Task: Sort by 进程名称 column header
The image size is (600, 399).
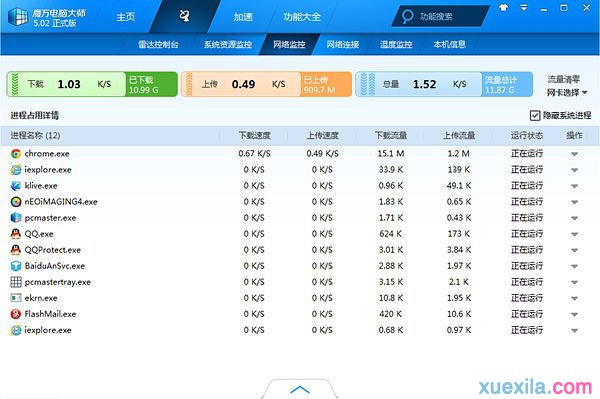Action: [35, 135]
